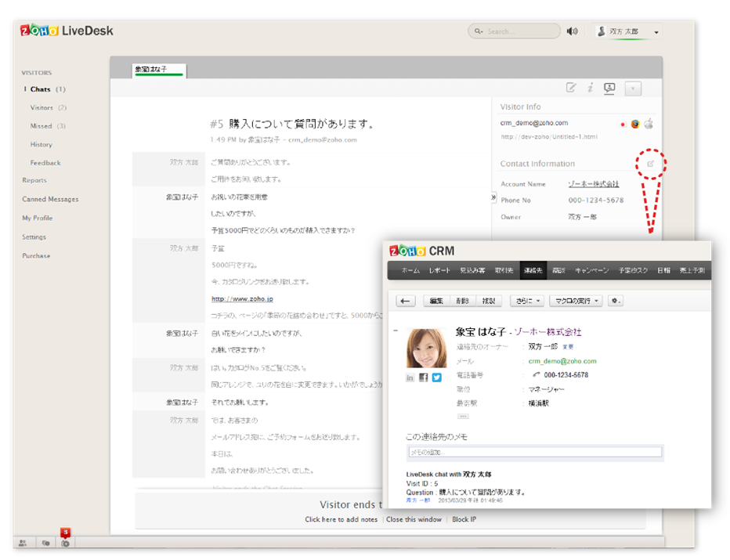Open the missed-chats icon with red badge
The image size is (730, 560).
pyautogui.click(x=66, y=542)
